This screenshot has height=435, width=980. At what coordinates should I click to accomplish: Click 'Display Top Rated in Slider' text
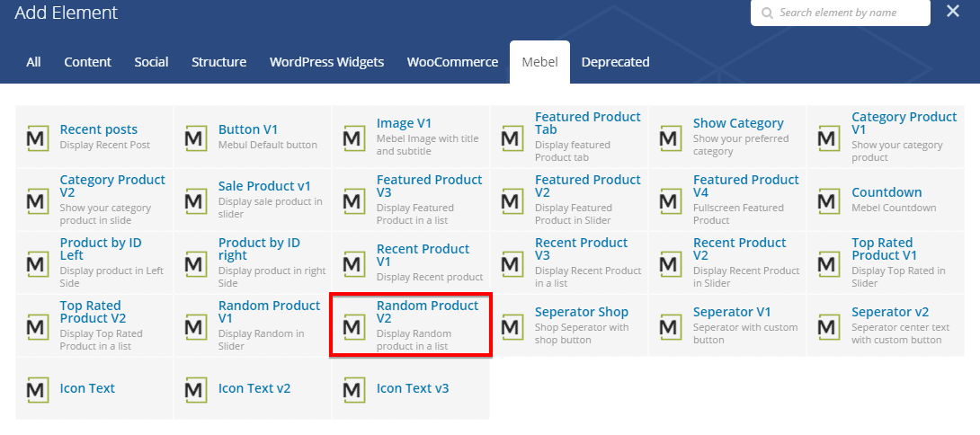[x=898, y=277]
